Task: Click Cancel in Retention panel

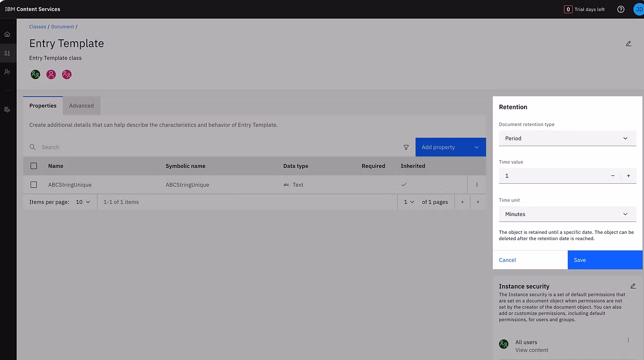Action: [530, 260]
